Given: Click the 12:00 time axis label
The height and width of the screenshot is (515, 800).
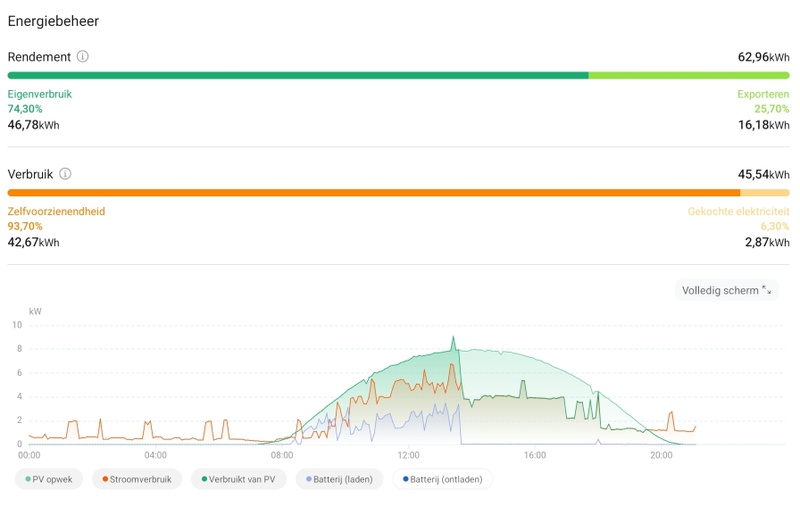Looking at the screenshot, I should click(408, 456).
